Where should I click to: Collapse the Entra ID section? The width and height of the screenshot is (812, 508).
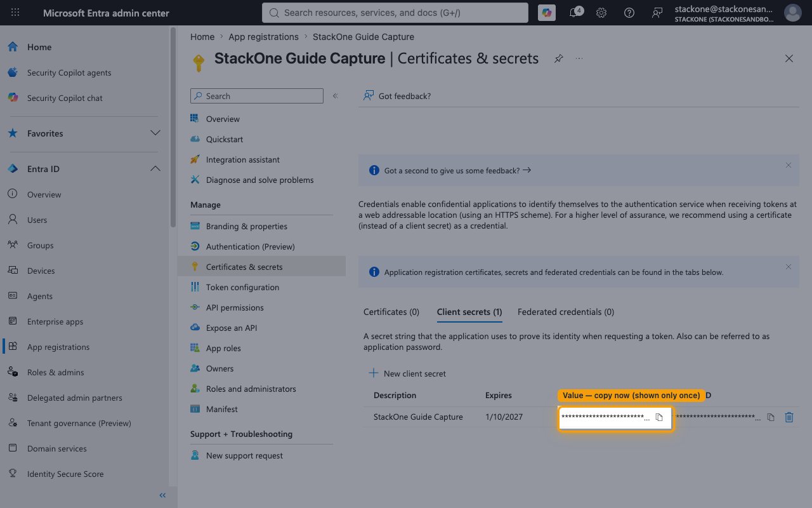tap(155, 169)
